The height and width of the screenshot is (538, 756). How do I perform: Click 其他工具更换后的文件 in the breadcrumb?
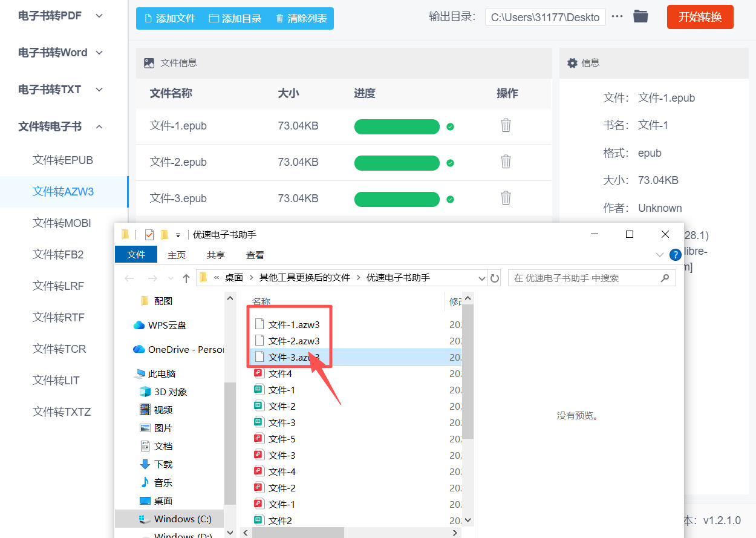tap(305, 278)
